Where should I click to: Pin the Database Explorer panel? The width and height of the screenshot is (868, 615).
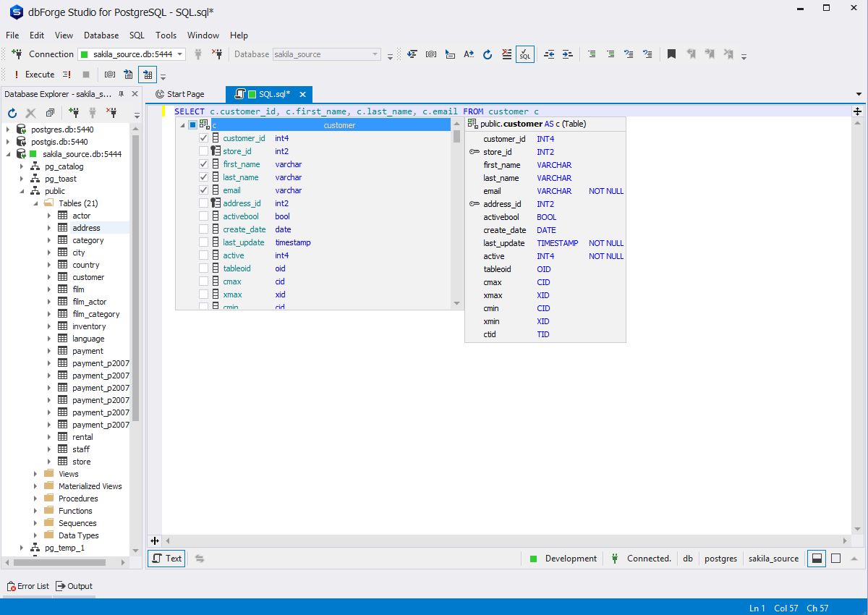click(x=122, y=94)
